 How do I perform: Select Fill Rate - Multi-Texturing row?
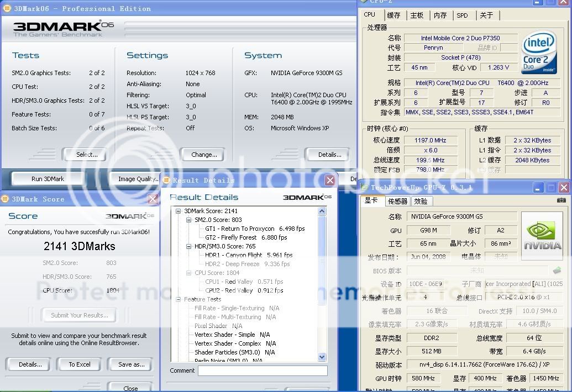pos(235,317)
